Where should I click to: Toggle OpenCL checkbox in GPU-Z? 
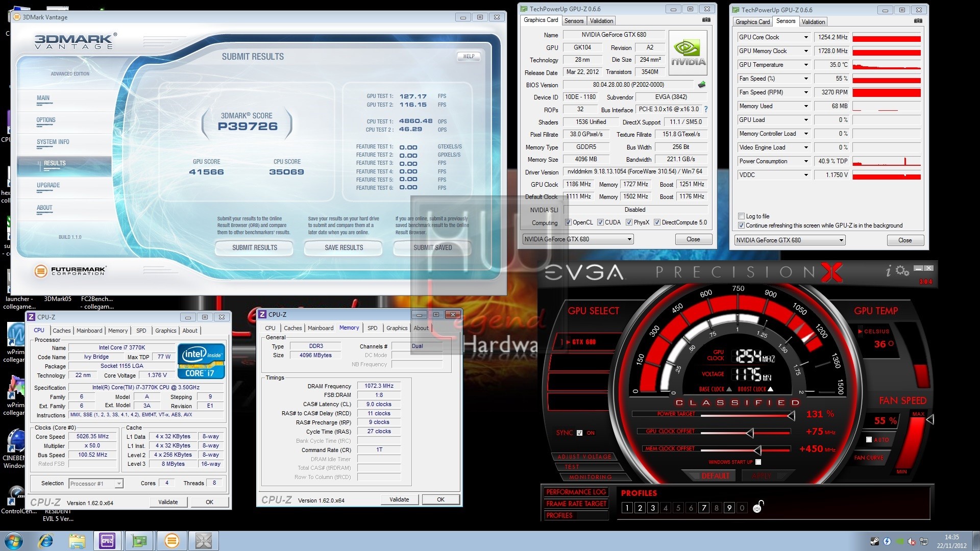tap(568, 222)
